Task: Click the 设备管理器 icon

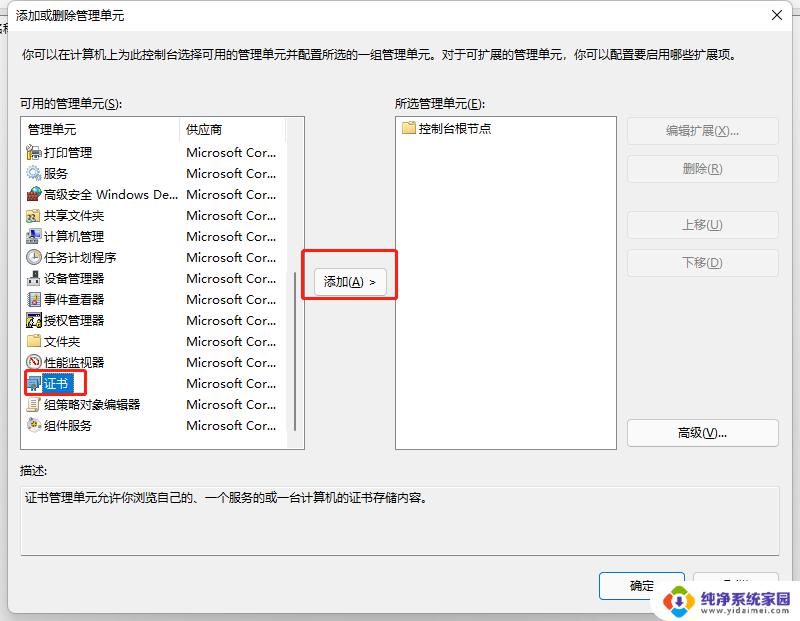Action: pos(34,278)
